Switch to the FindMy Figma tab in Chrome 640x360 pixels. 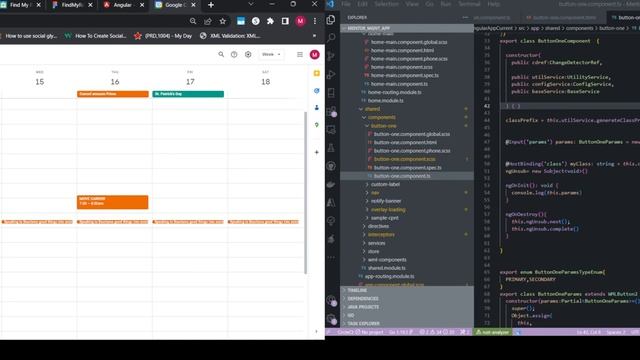click(73, 5)
